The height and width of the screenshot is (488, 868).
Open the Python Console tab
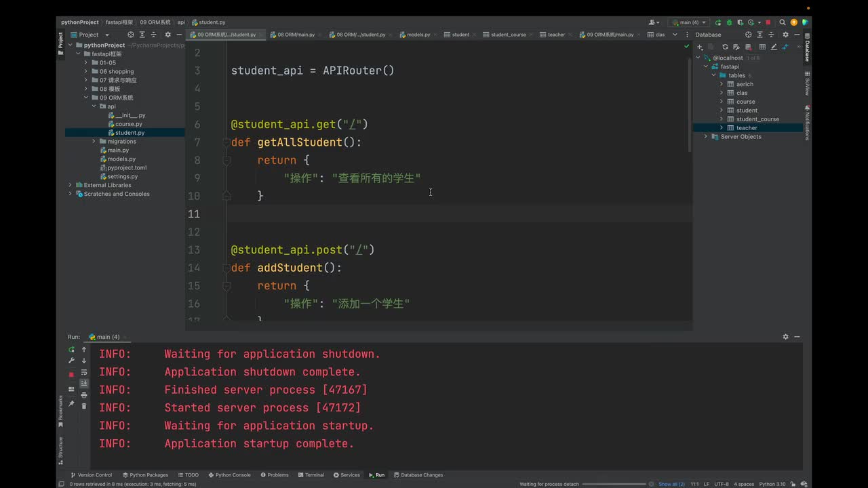229,474
